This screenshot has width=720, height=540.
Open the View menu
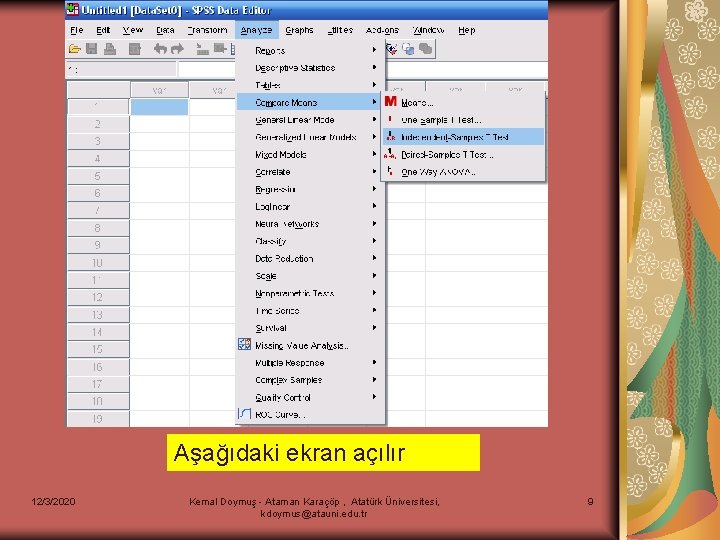tap(133, 30)
